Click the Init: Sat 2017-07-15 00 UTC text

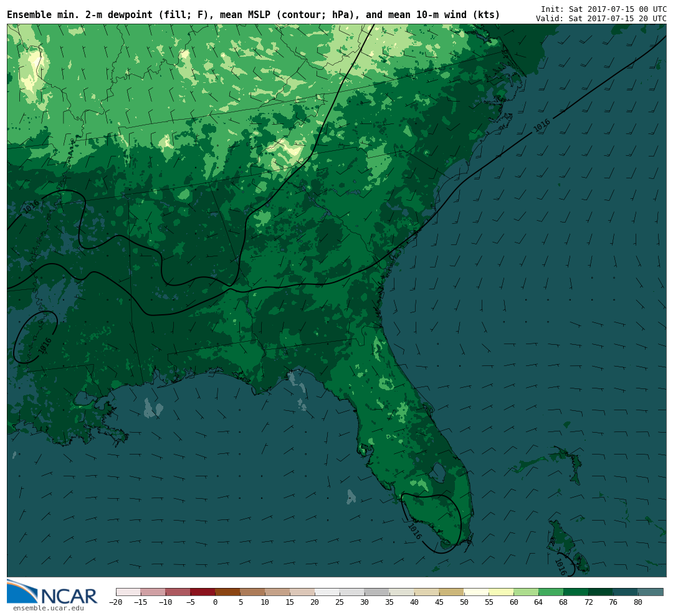click(x=603, y=9)
